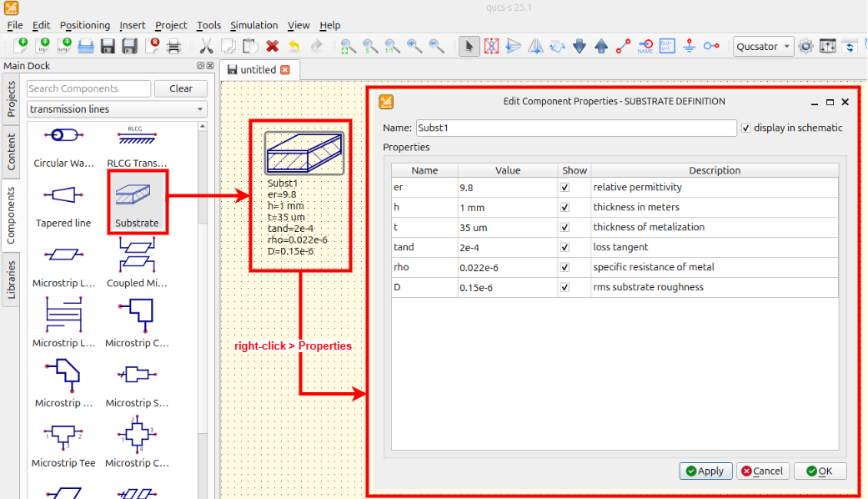Open the Tools menu
Screen dimensions: 868x499
(x=208, y=25)
